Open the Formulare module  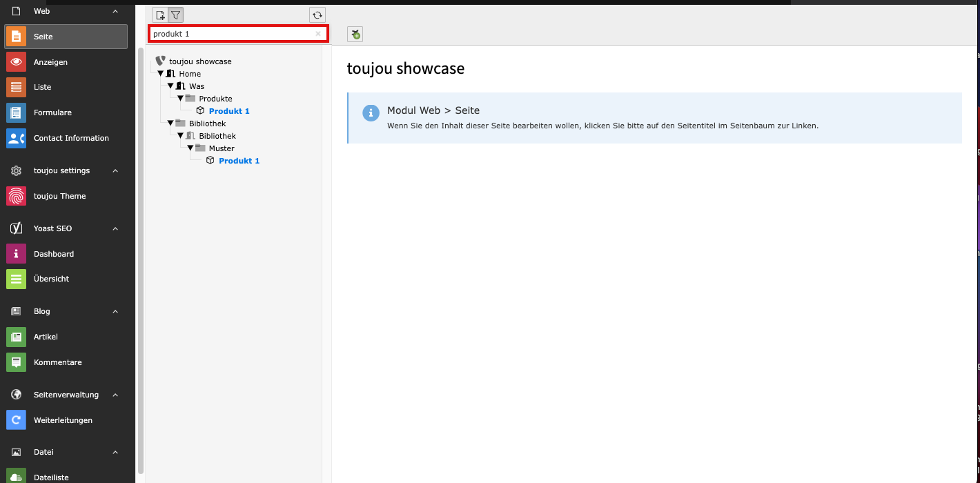(x=52, y=112)
